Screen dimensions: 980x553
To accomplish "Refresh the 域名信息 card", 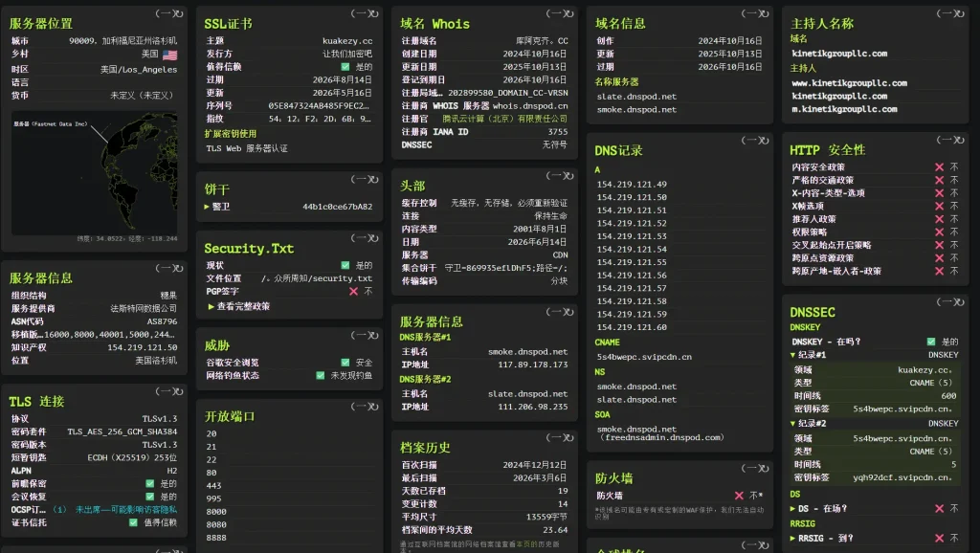I will click(x=764, y=13).
